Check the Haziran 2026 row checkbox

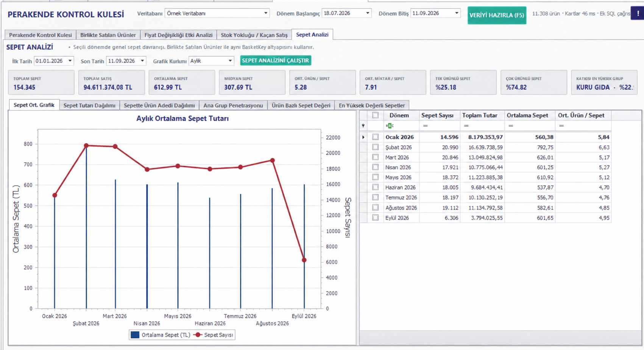[x=375, y=187]
